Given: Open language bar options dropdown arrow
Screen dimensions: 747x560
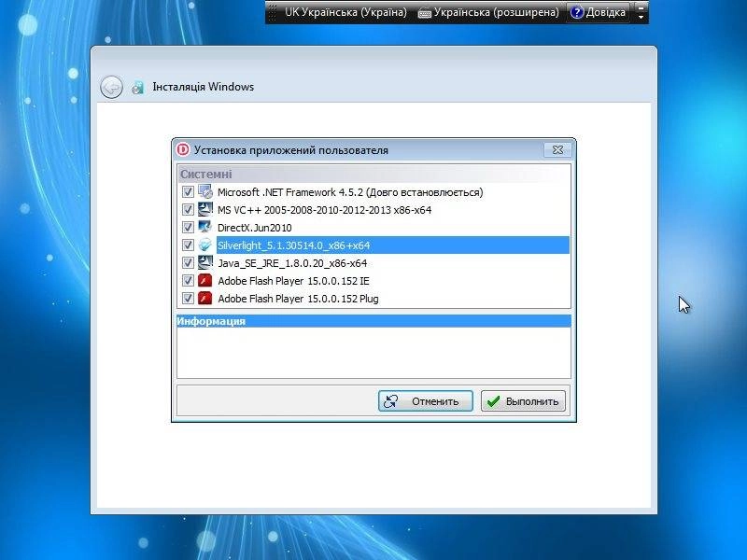Looking at the screenshot, I should pos(641,17).
